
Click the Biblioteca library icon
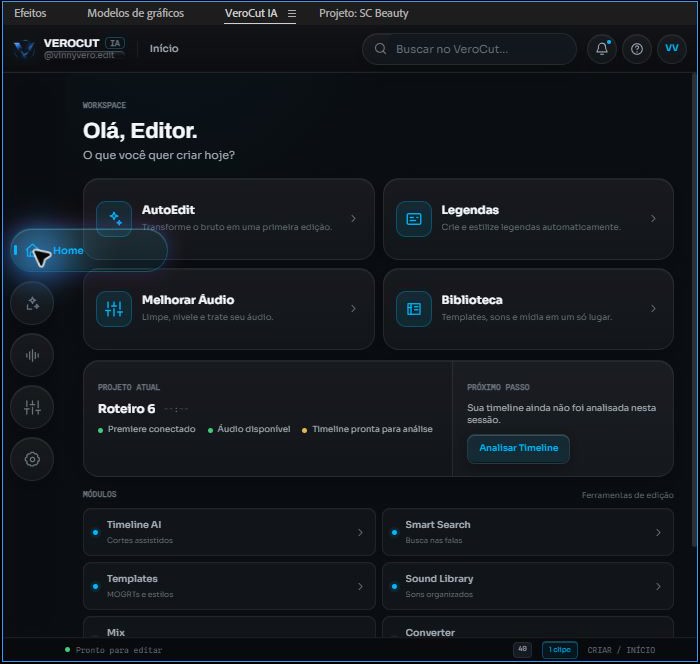point(414,309)
